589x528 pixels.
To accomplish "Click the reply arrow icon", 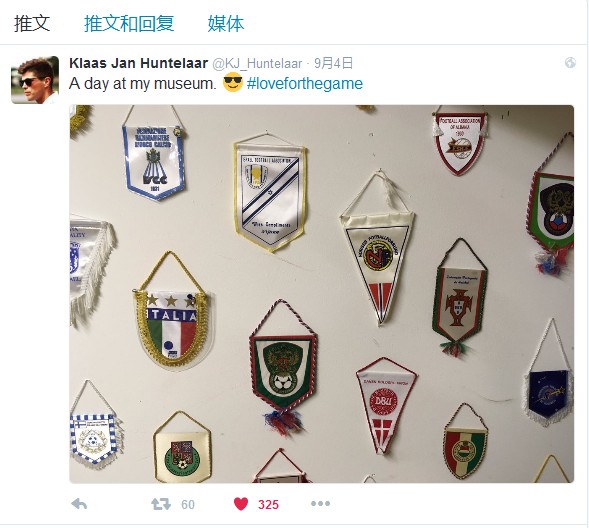I will coord(79,504).
